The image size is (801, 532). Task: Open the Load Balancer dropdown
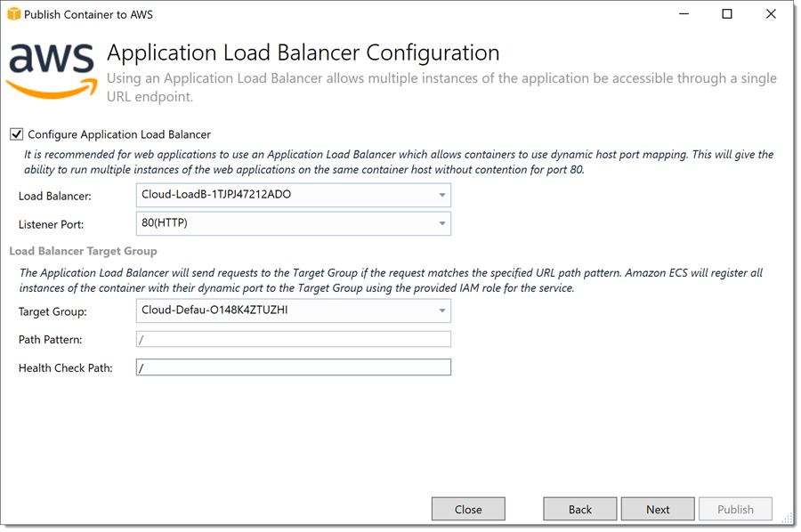point(293,195)
